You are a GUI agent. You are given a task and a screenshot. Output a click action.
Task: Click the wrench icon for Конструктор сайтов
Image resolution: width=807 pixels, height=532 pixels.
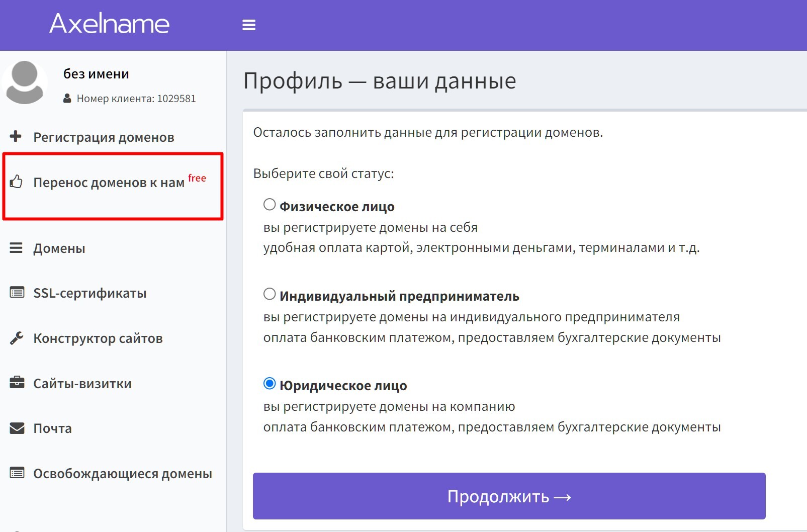click(17, 338)
